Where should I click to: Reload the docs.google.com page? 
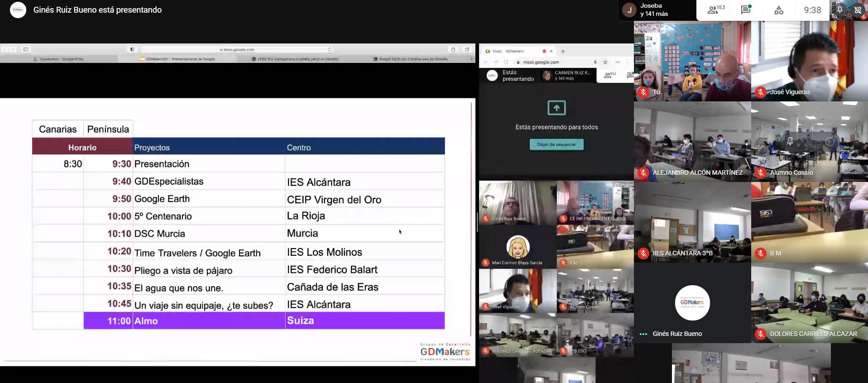[330, 49]
